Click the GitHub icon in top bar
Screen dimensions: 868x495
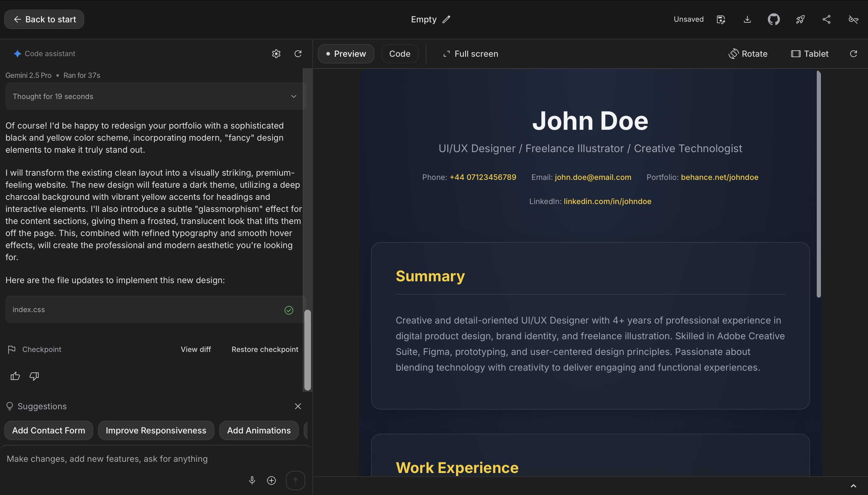[x=774, y=19]
